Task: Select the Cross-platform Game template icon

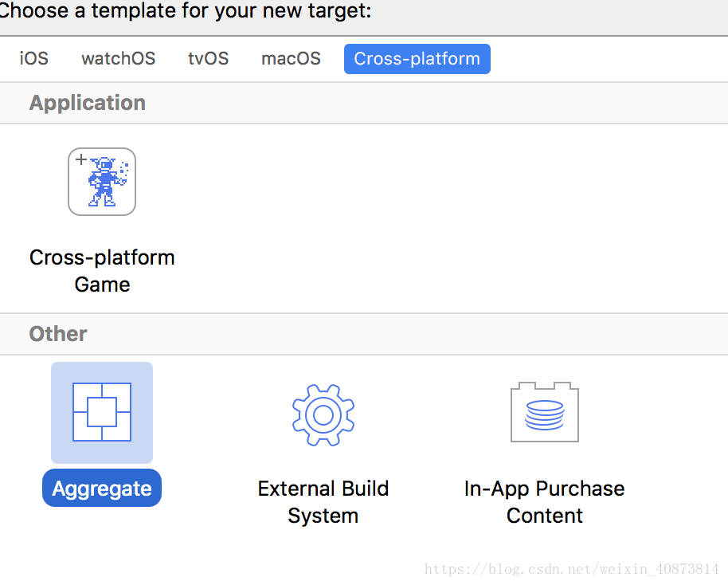Action: [102, 182]
